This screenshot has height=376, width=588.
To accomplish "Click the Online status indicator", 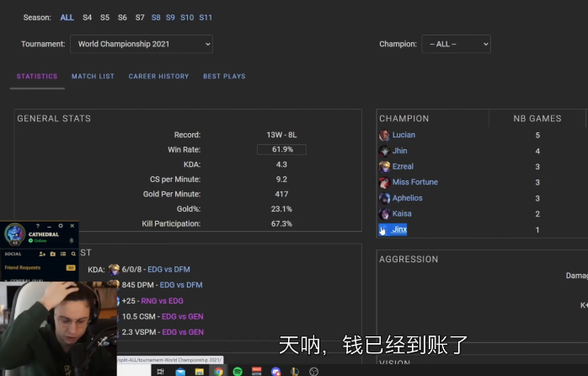I will click(x=38, y=240).
